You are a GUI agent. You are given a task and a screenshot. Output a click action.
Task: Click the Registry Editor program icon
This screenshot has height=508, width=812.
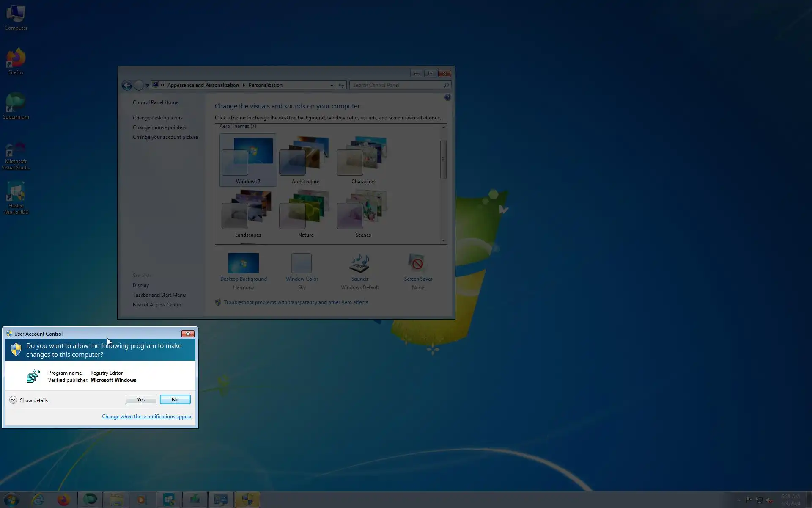click(x=33, y=376)
